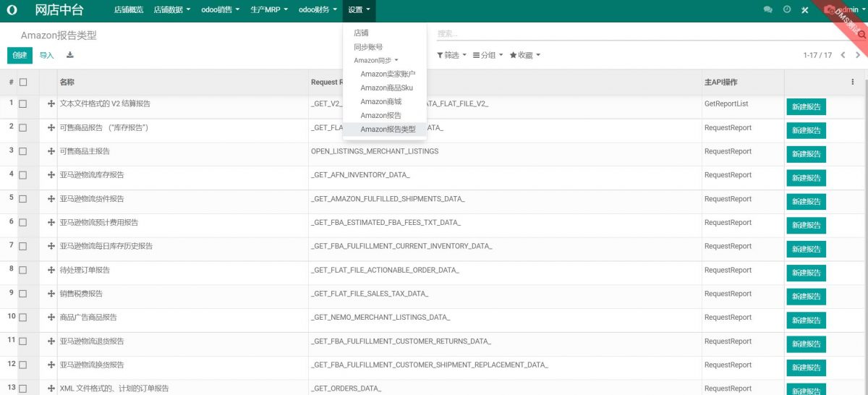Select Amazon商品Sku from the menu
Viewport: 868px width, 395px height.
click(386, 88)
